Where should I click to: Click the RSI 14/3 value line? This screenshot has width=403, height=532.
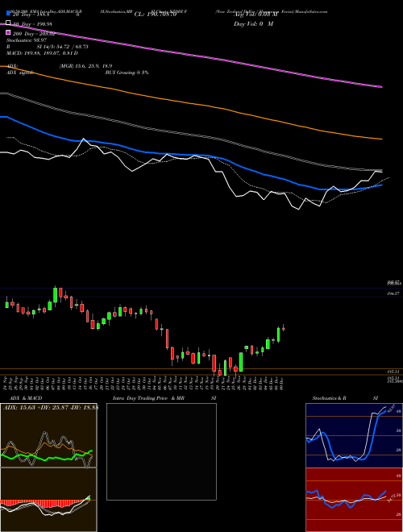[x=48, y=47]
